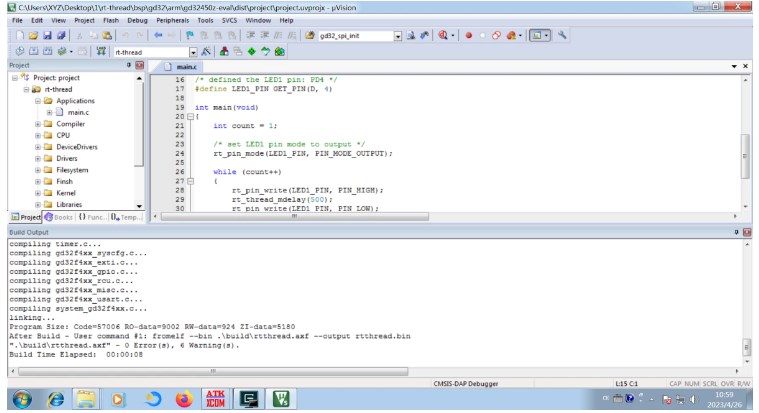Viewport: 759px width, 413px height.
Task: Collapse the while loop fold at line 27
Action: click(190, 181)
